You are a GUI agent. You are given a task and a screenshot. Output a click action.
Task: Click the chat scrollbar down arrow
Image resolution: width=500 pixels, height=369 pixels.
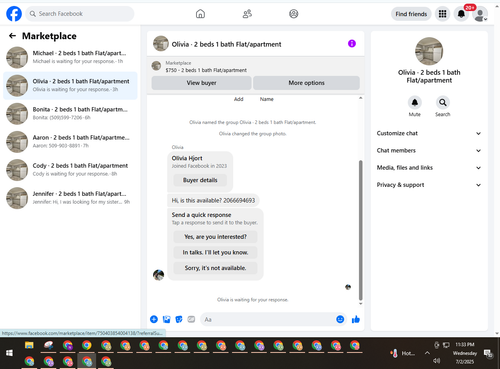[360, 304]
